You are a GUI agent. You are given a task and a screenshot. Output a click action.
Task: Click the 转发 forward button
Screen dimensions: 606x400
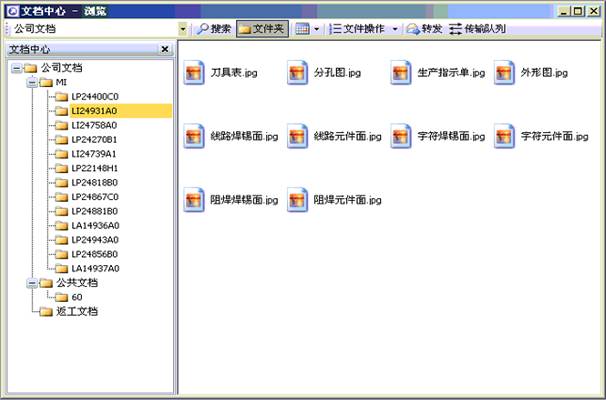[x=424, y=29]
